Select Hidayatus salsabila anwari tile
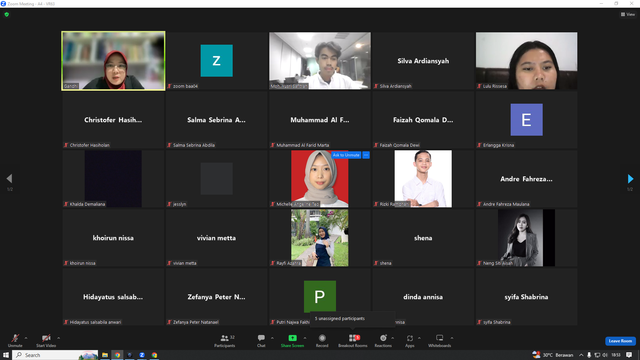640x360 pixels. point(113,297)
